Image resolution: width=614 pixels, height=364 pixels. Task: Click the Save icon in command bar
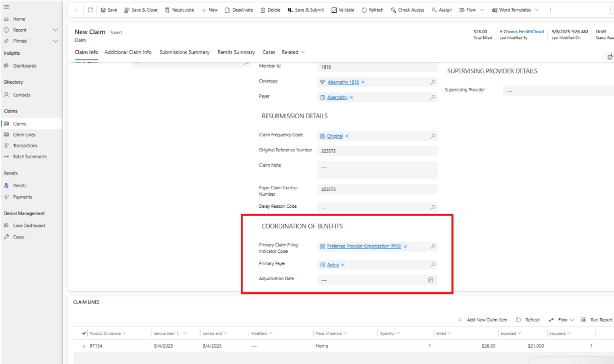[x=103, y=10]
